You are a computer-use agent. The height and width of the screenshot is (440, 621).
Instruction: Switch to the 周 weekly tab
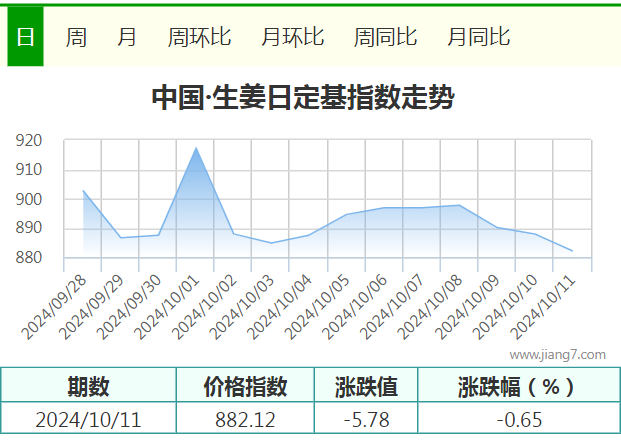coord(76,37)
